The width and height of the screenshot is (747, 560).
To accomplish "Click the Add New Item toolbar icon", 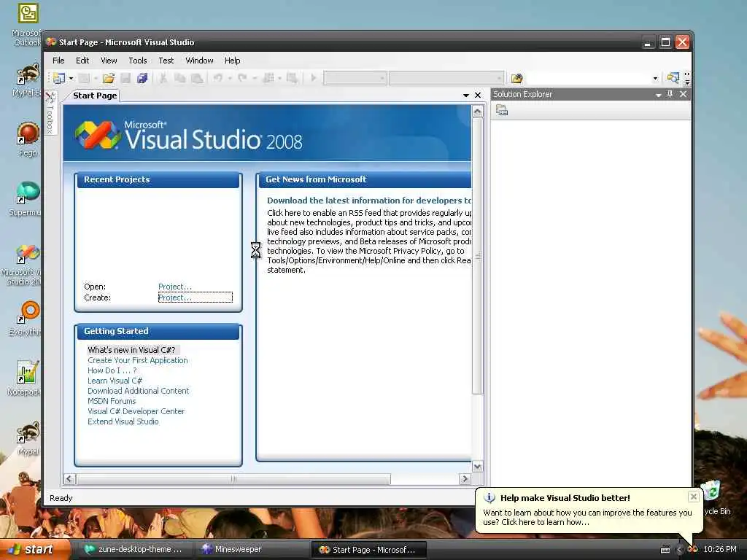I will (84, 78).
